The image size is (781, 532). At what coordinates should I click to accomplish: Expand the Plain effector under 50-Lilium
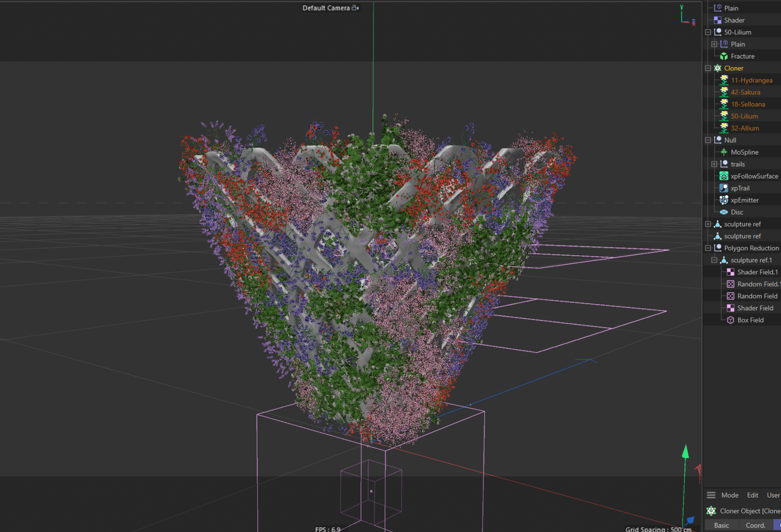[x=714, y=44]
